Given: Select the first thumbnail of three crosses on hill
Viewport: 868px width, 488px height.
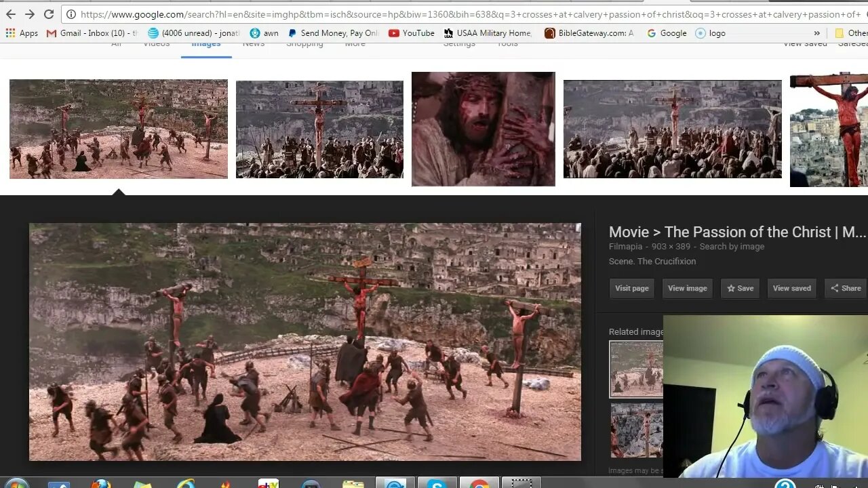Looking at the screenshot, I should 119,129.
